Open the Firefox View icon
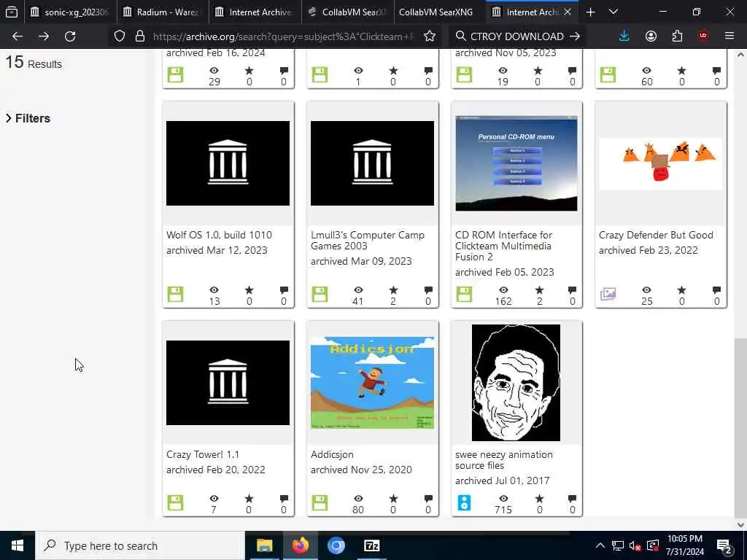747x560 pixels. [12, 12]
